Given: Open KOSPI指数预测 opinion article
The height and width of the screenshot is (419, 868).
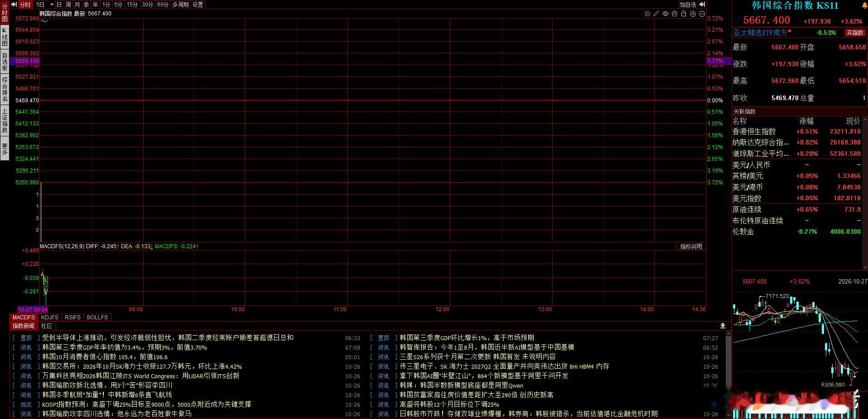Looking at the screenshot, I should [x=147, y=404].
